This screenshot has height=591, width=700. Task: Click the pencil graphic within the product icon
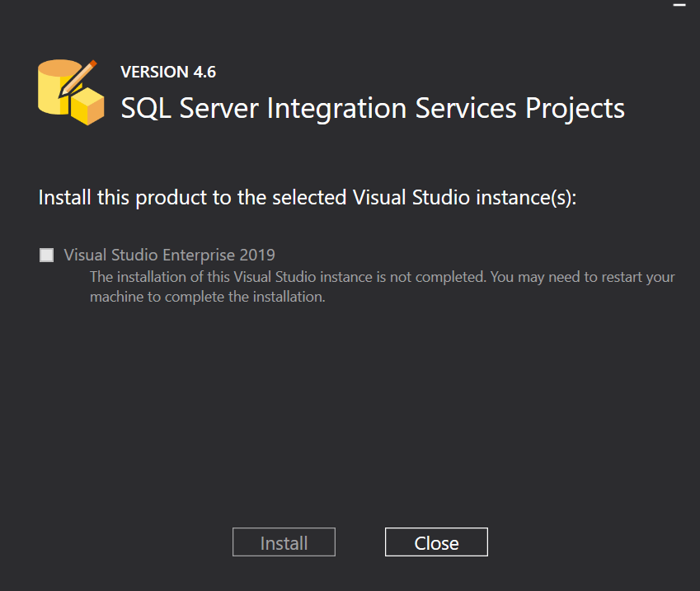tap(80, 78)
